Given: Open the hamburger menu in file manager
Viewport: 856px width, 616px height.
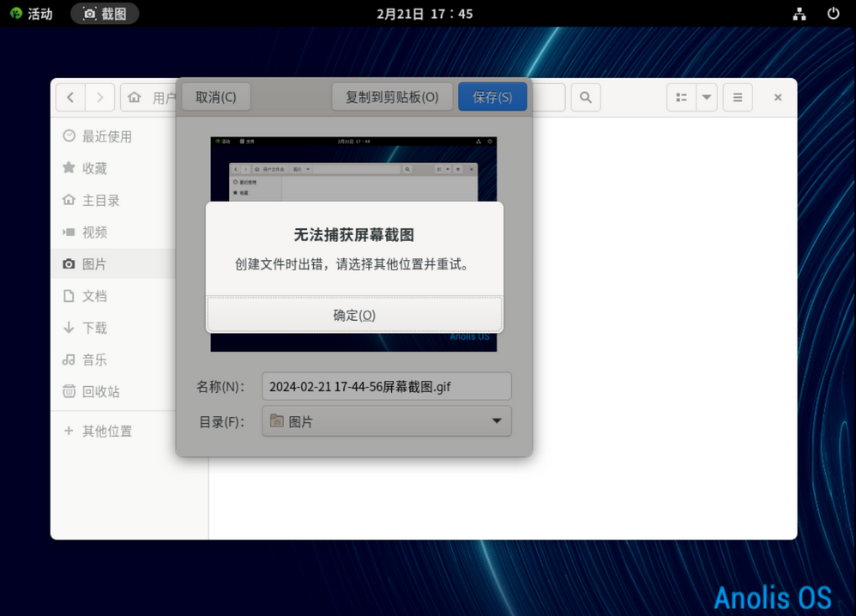Looking at the screenshot, I should 738,98.
